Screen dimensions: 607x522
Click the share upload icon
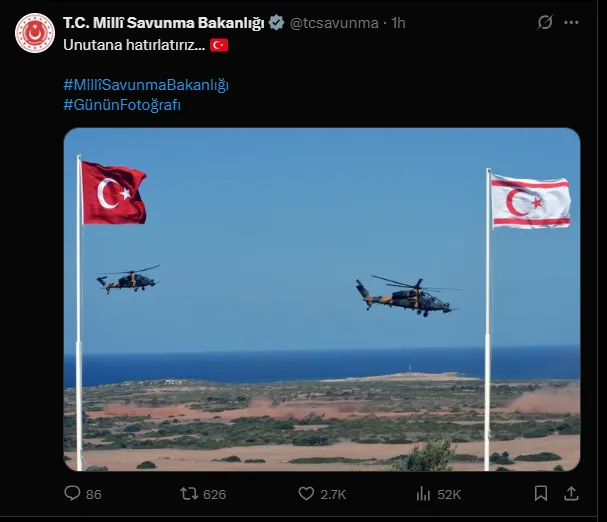pos(571,493)
